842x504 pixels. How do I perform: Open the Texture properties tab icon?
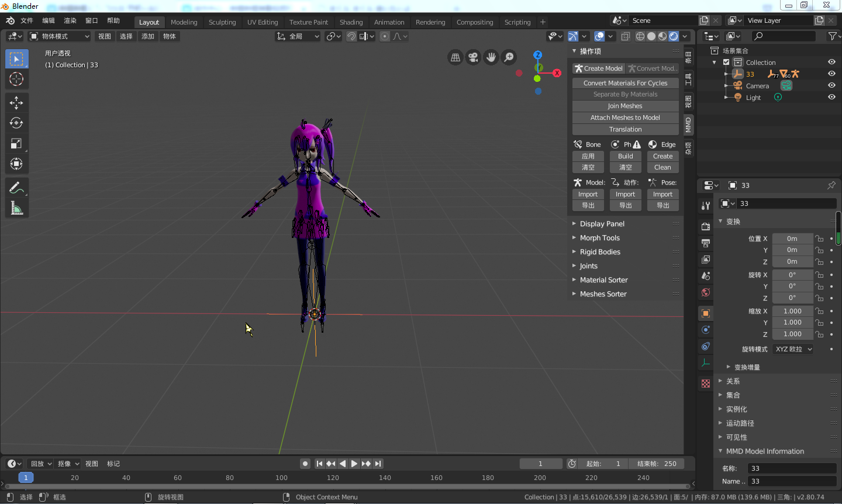click(x=706, y=384)
